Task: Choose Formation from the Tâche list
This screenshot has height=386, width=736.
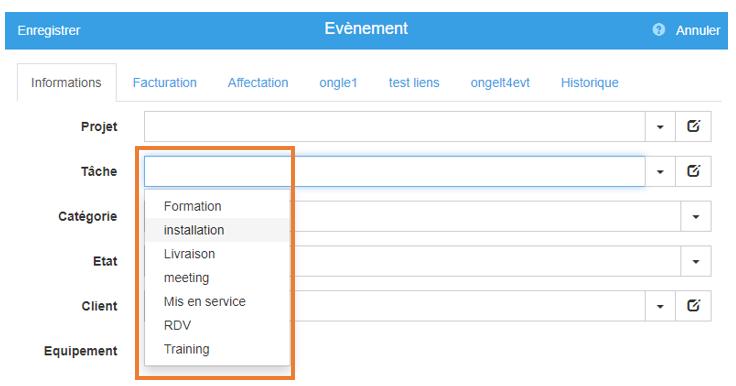Action: (x=217, y=206)
